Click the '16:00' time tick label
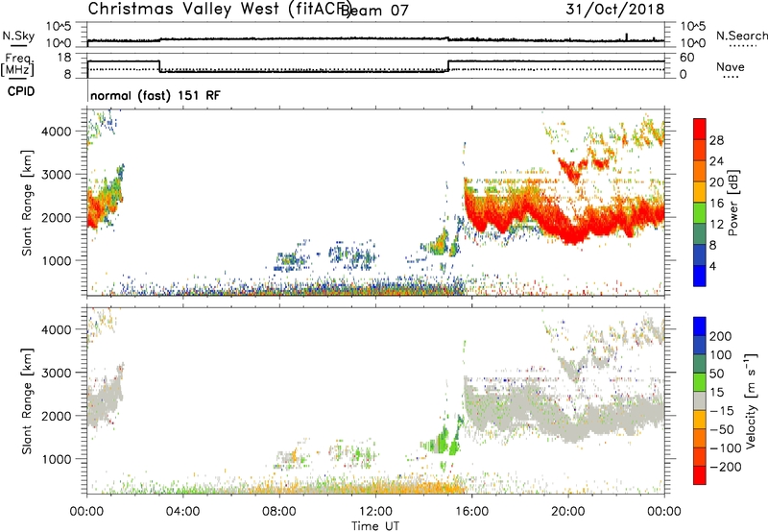 coord(471,512)
